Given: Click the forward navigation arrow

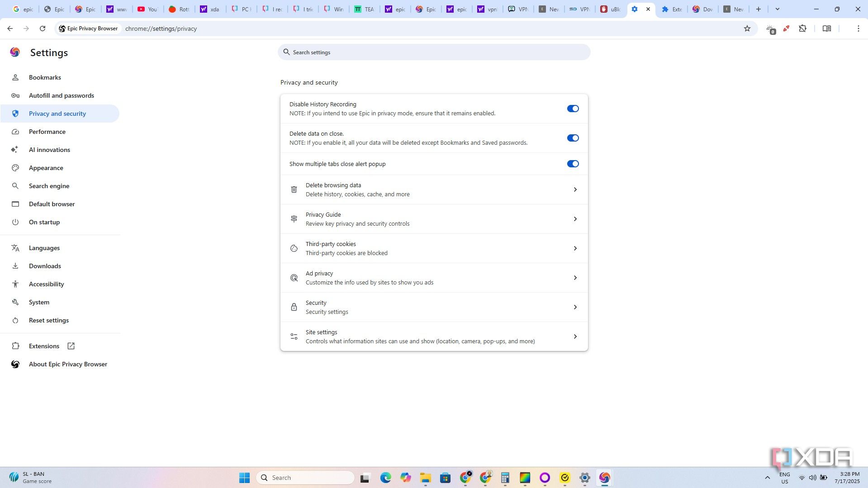Looking at the screenshot, I should click(x=26, y=28).
